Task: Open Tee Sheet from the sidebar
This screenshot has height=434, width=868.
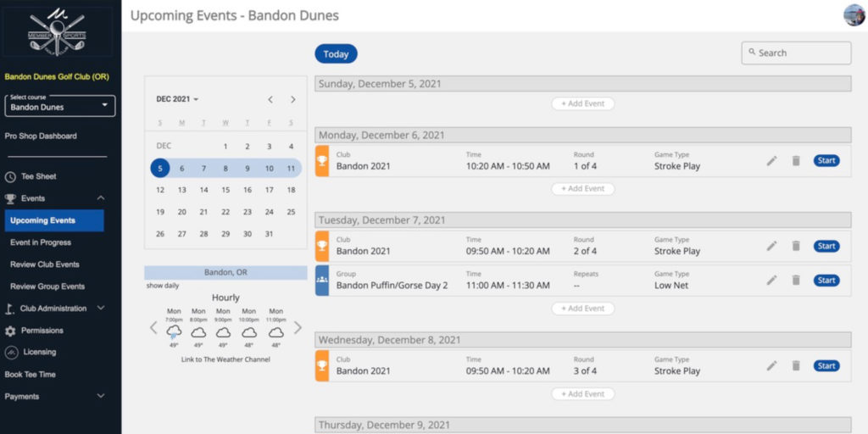Action: pos(38,176)
